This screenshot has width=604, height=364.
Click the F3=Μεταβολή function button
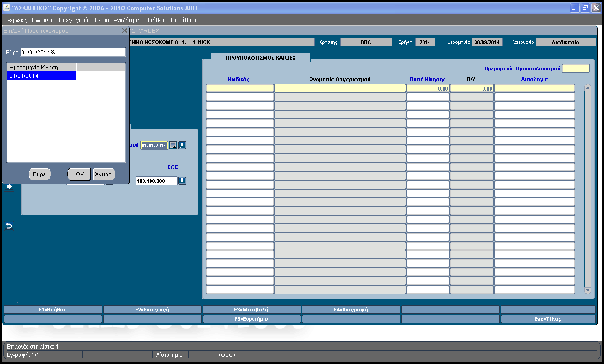click(251, 310)
